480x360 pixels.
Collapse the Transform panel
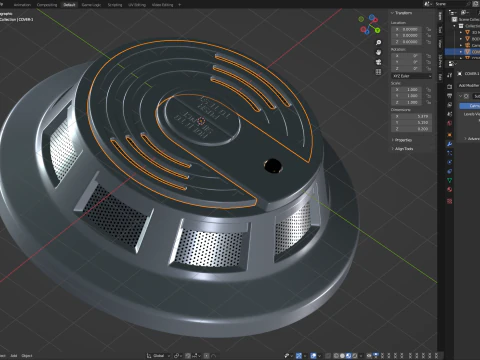point(402,13)
